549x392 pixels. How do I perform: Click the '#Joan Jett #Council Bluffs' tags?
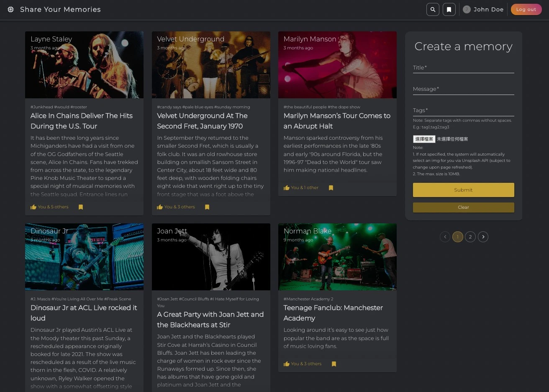pos(208,302)
